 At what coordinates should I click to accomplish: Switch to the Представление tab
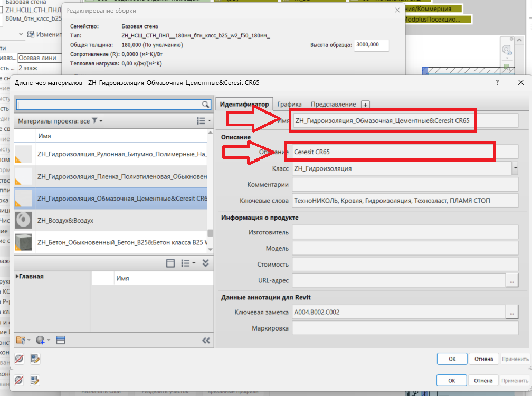[333, 104]
